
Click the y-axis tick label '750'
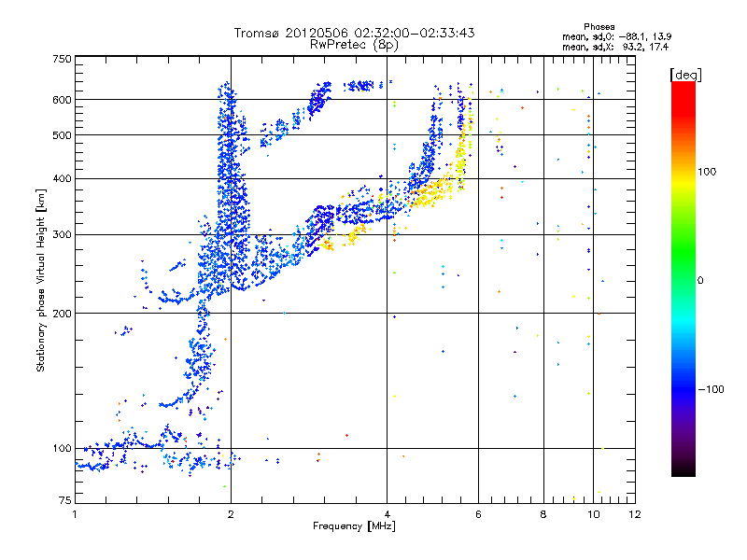pos(62,59)
